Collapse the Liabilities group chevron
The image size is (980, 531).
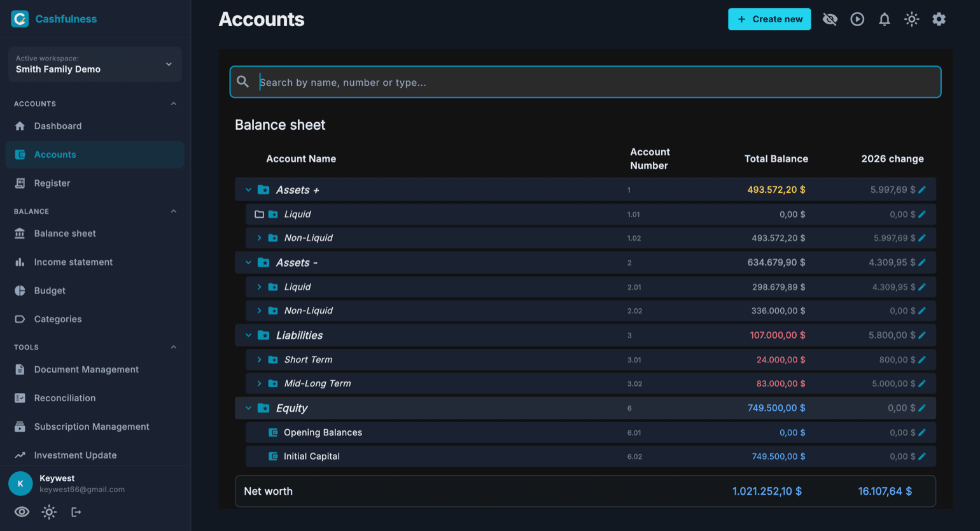click(x=248, y=335)
